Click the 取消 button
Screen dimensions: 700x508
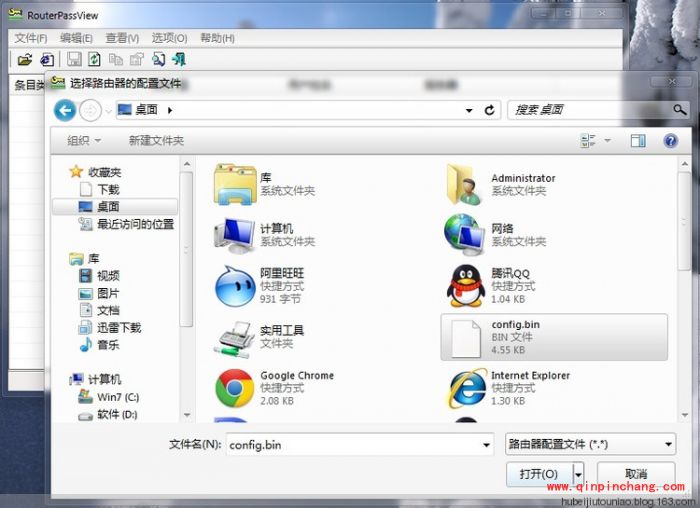point(636,474)
